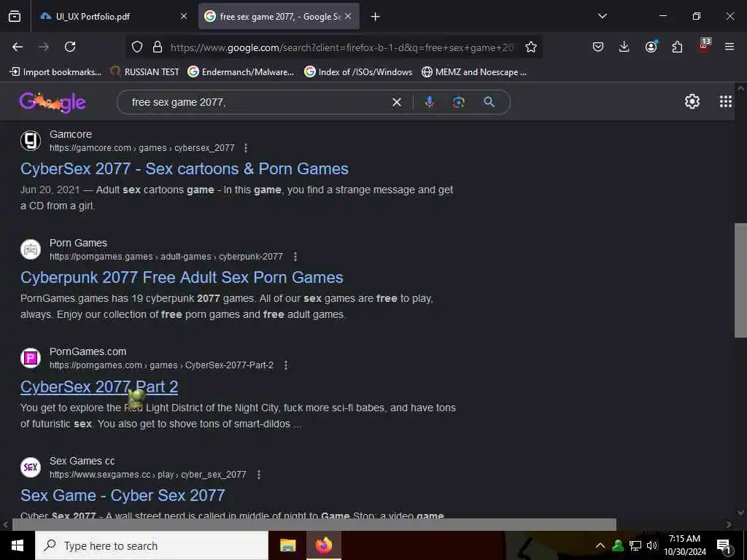Click taskbar Type here to search box

pos(152,545)
